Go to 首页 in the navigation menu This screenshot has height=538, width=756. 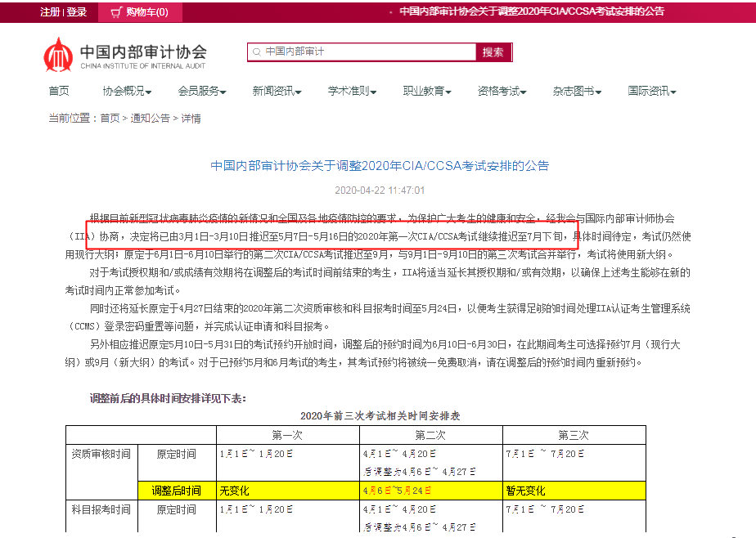point(59,91)
